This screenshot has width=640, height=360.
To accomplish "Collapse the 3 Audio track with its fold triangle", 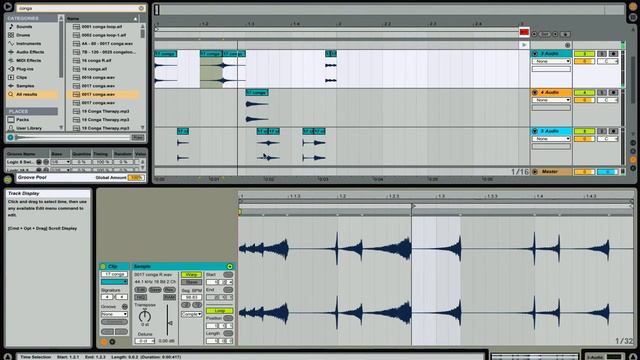I will point(535,54).
